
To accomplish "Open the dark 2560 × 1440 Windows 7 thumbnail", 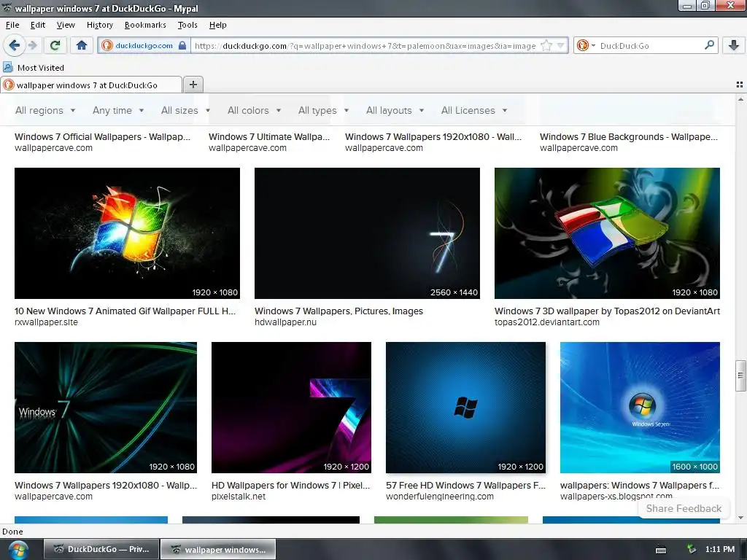I will (x=367, y=233).
